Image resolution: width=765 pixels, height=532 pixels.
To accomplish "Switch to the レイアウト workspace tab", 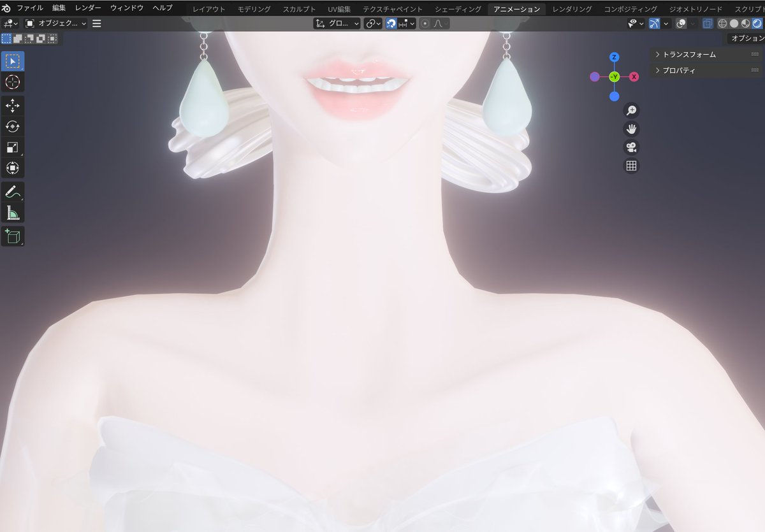I will click(x=209, y=9).
